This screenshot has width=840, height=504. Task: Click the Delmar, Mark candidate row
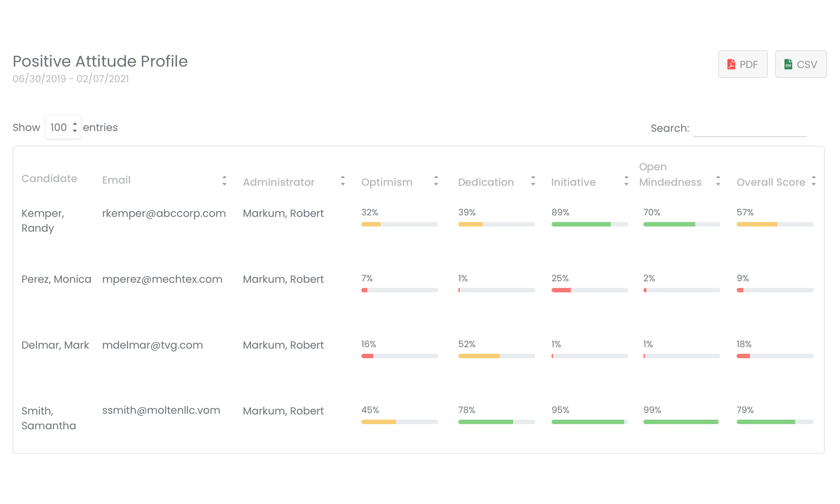[55, 345]
